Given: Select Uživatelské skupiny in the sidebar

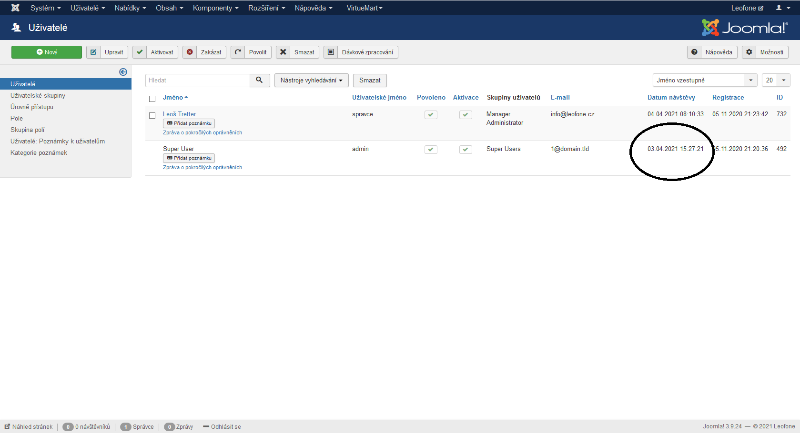Looking at the screenshot, I should coord(38,95).
